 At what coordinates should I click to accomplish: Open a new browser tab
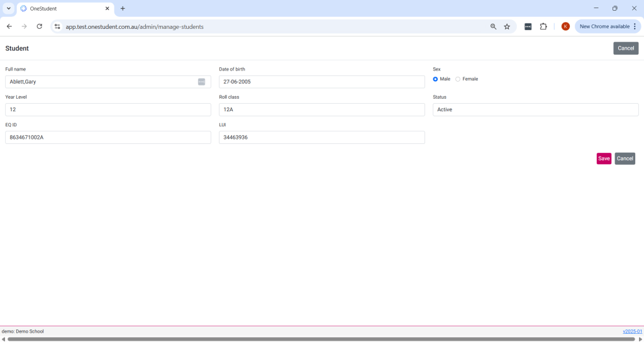click(x=123, y=9)
